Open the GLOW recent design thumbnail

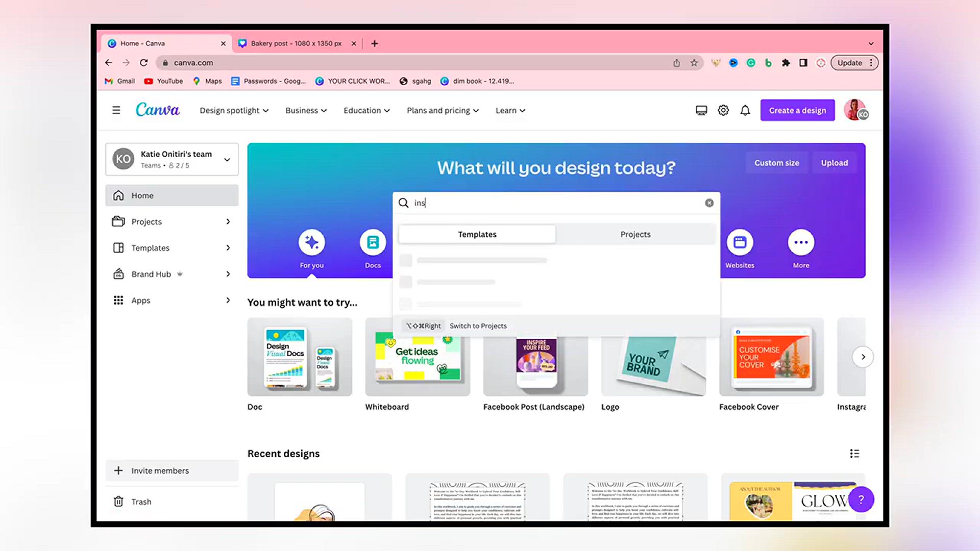(x=793, y=497)
